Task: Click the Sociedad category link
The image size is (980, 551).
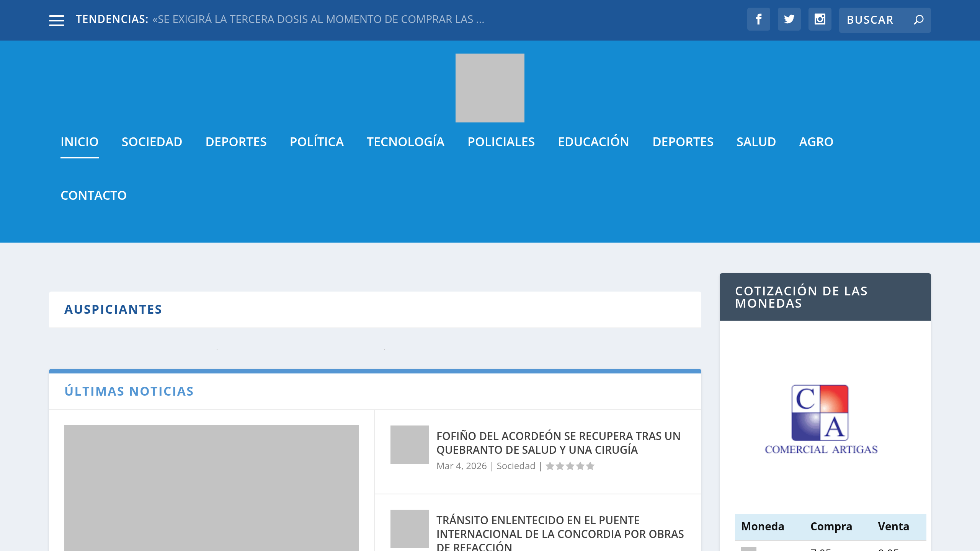Action: click(515, 466)
